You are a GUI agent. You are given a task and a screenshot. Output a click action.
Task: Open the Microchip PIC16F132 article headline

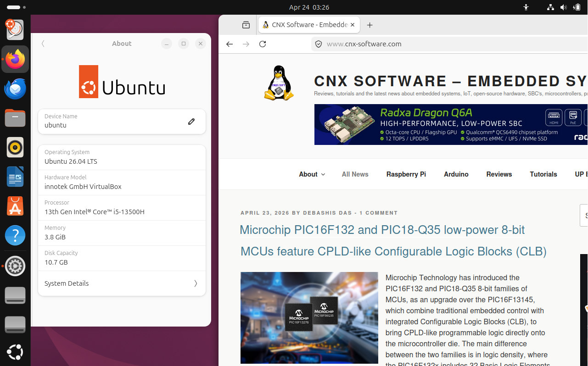pyautogui.click(x=382, y=230)
